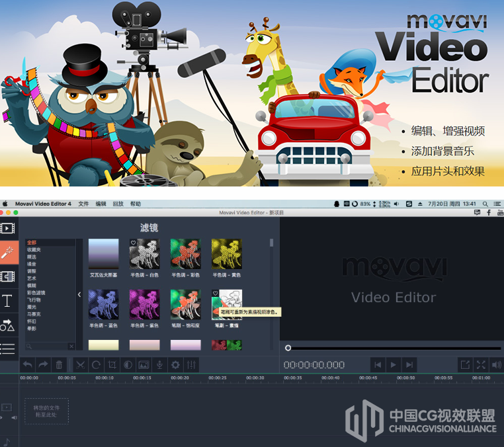Viewport: 504px width, 447px height.
Task: Favorite the 笔刷 - 素描 filter heart
Action: tap(215, 293)
